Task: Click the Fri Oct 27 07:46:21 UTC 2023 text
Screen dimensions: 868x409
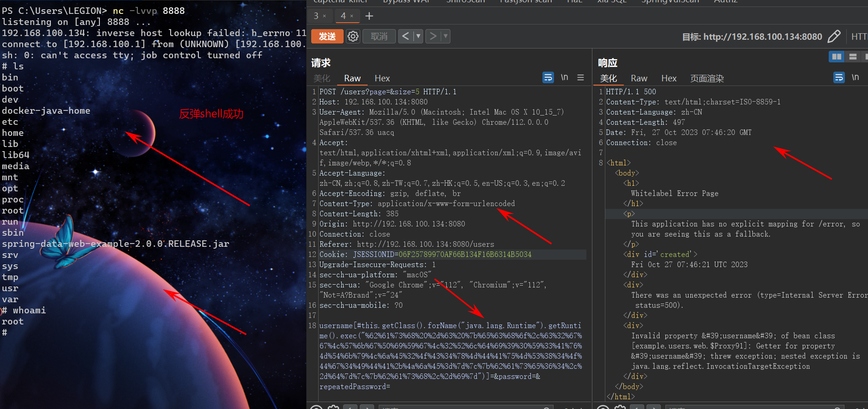Action: (689, 264)
